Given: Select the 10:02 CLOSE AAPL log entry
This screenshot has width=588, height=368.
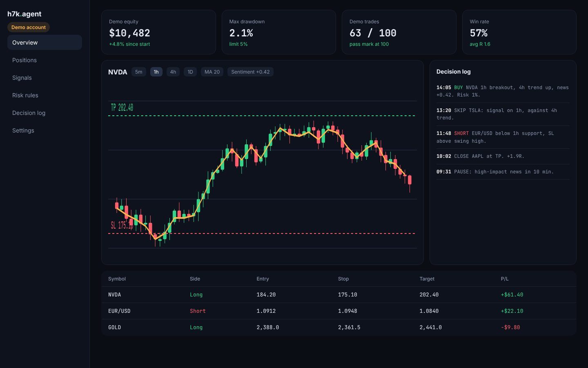Looking at the screenshot, I should (x=503, y=156).
